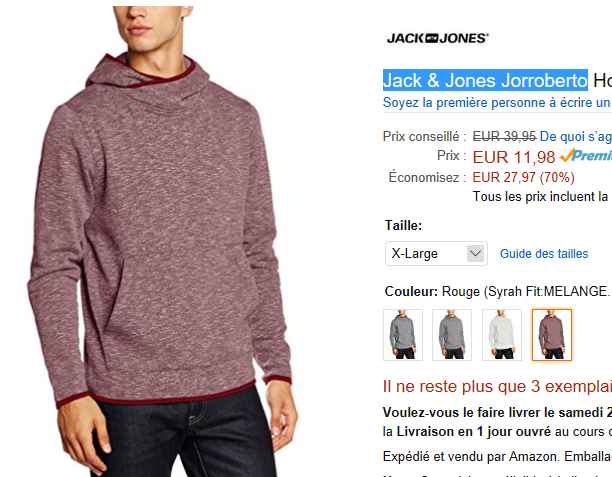This screenshot has width=612, height=477.
Task: Click the Jack & Jones brand logo
Action: (x=438, y=38)
